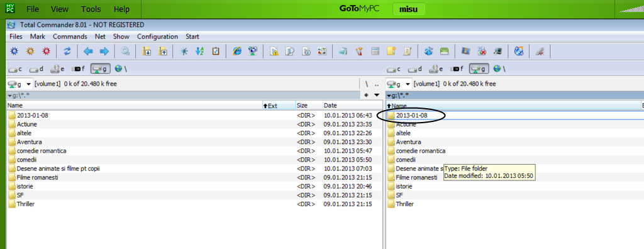Click the colored thumbnails grid icon

coord(322,52)
